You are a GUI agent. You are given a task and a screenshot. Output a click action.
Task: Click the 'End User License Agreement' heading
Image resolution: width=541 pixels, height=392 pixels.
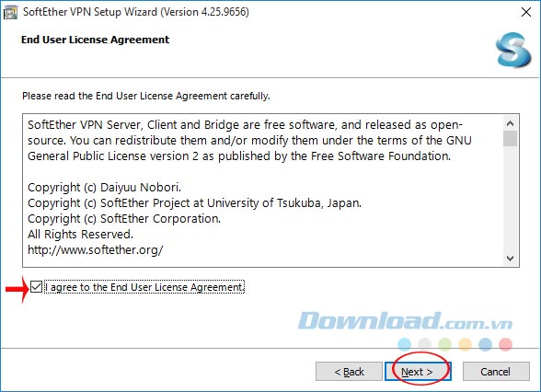coord(96,40)
